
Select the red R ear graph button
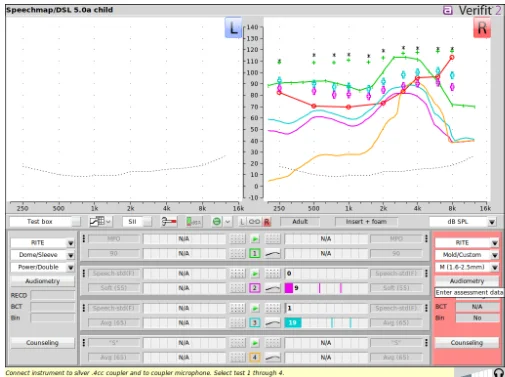tap(482, 28)
